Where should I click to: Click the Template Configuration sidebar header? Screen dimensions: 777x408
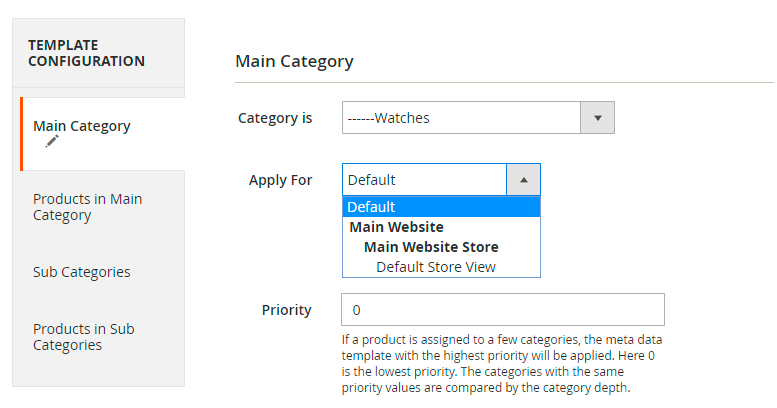pos(99,53)
